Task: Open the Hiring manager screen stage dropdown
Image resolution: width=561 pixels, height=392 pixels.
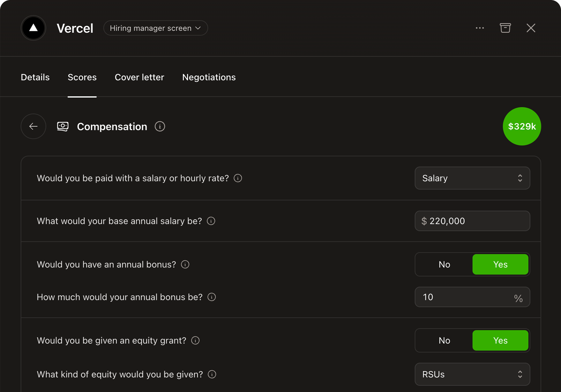Action: pos(155,28)
